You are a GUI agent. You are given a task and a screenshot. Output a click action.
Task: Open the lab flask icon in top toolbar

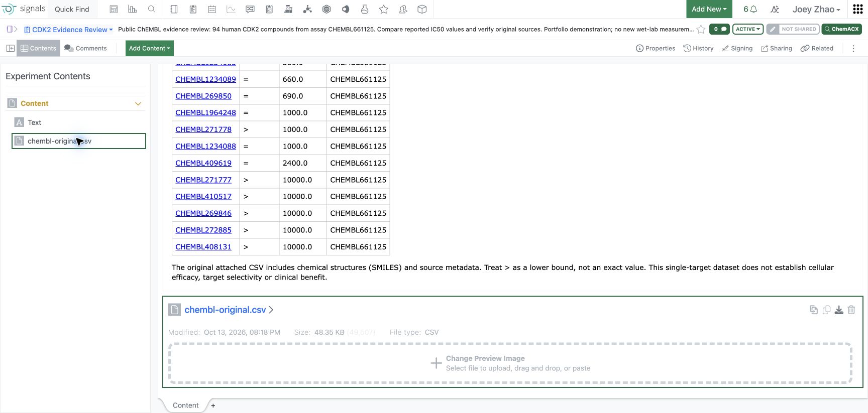pos(365,9)
